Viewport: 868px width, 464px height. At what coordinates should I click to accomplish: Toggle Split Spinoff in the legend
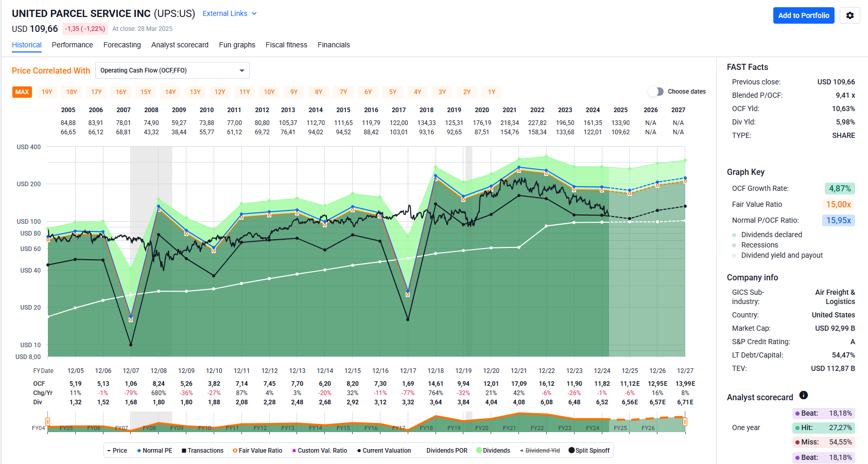pyautogui.click(x=589, y=451)
